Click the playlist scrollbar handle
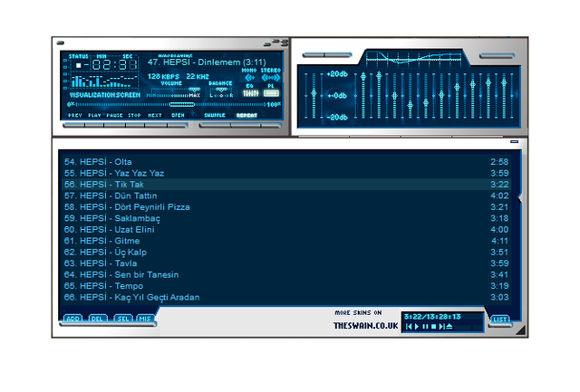The height and width of the screenshot is (392, 580). (x=519, y=198)
